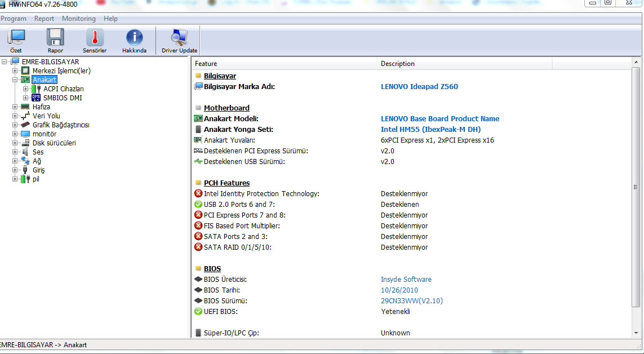Open the Help menu
The height and width of the screenshot is (354, 644).
pos(110,19)
